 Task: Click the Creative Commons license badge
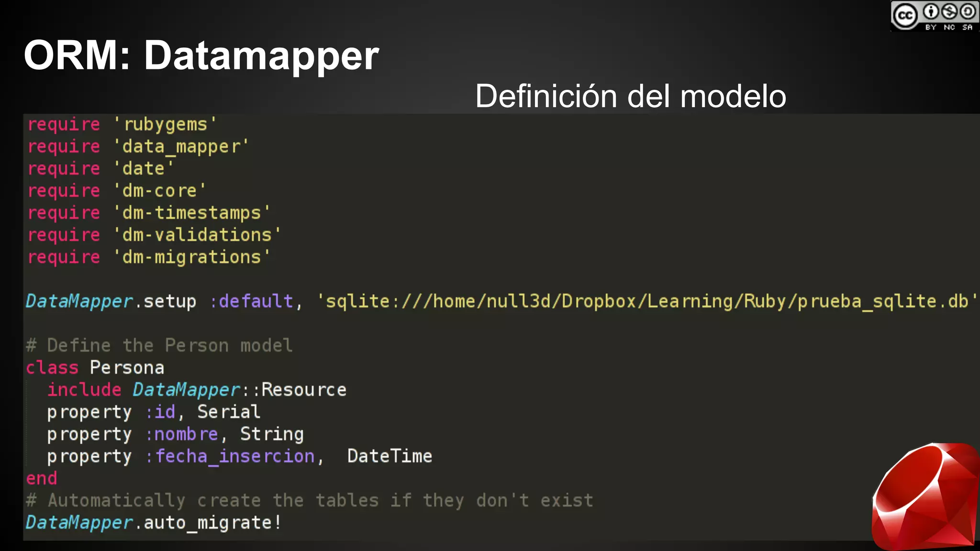click(x=935, y=16)
